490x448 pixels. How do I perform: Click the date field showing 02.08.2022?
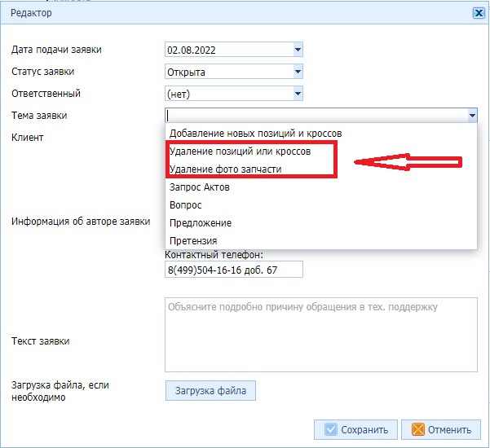click(x=227, y=50)
